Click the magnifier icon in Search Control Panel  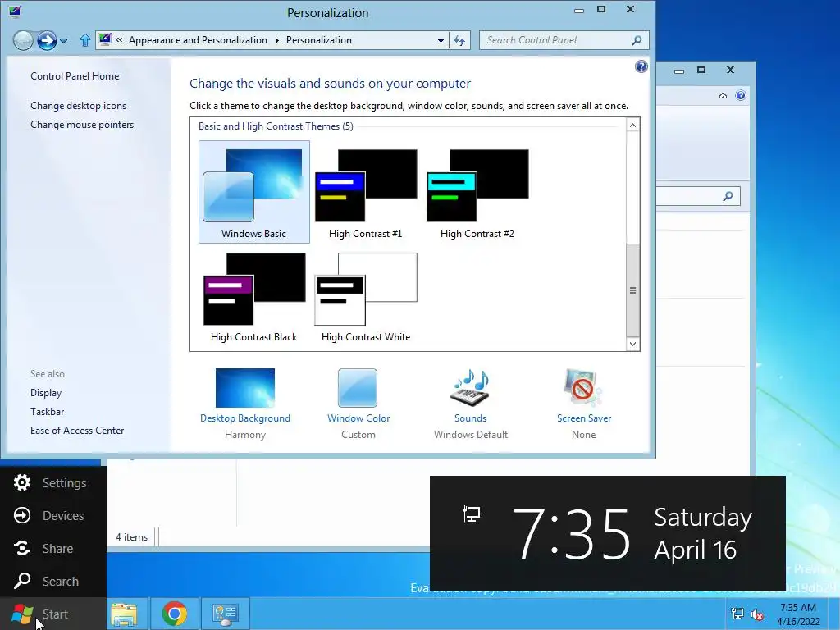pyautogui.click(x=637, y=40)
